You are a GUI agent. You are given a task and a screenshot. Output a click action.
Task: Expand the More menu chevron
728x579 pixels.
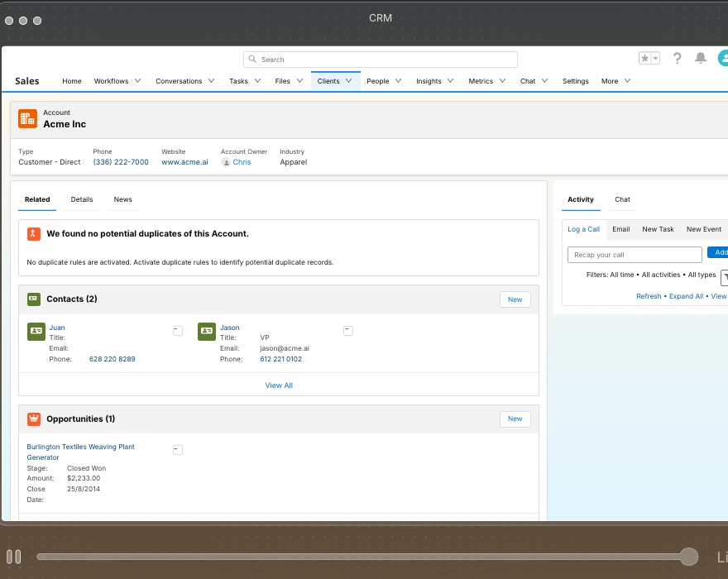(x=627, y=81)
